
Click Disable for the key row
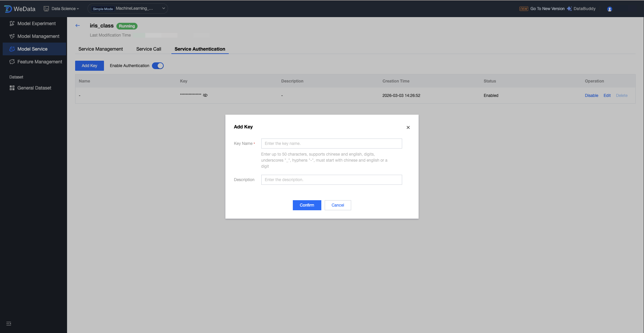click(x=591, y=96)
